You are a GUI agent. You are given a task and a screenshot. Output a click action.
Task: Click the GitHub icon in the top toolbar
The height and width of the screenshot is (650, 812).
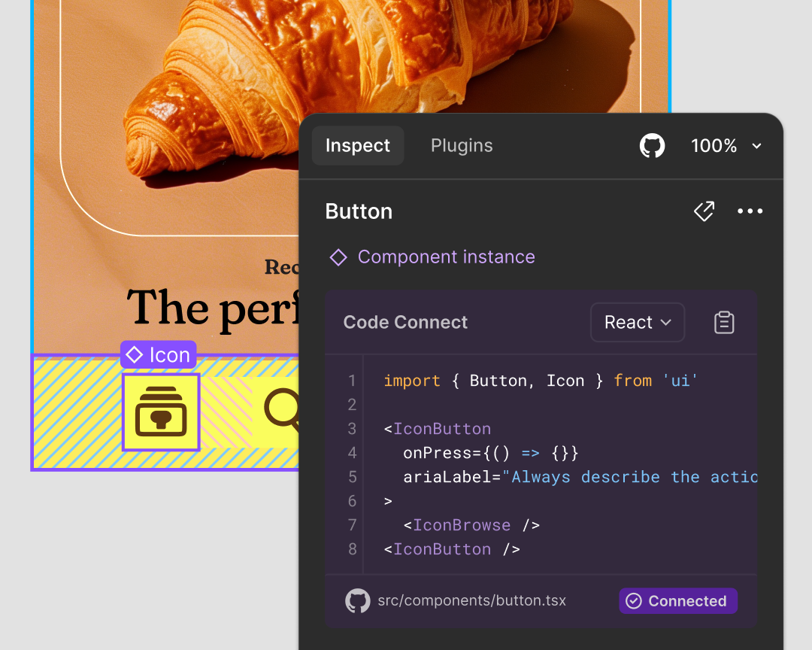click(x=652, y=145)
